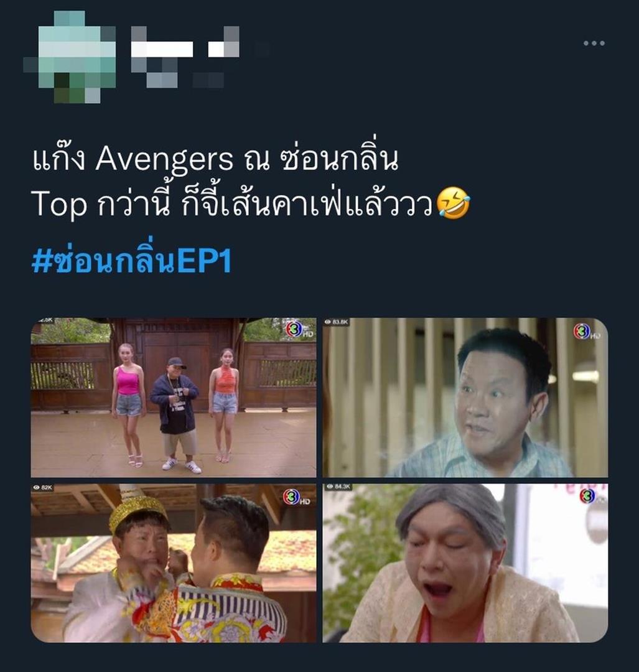
Task: Click the rolling laughing emoji in the tweet
Action: click(x=453, y=203)
